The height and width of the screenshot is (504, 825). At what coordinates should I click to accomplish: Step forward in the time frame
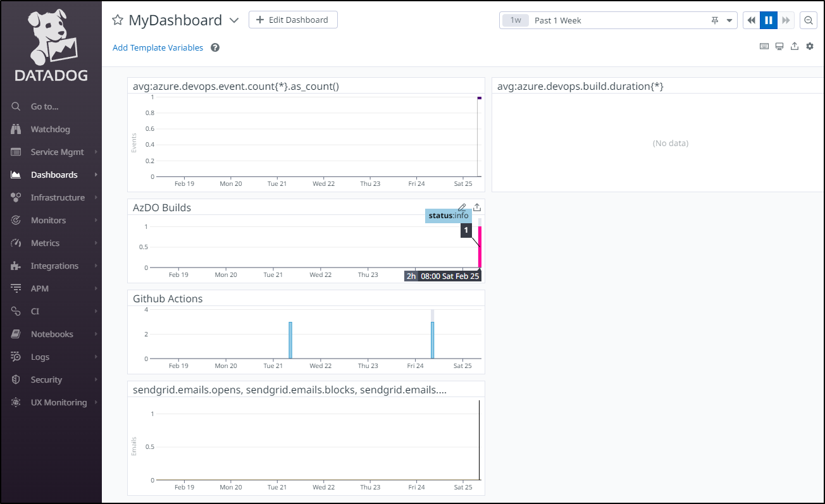click(786, 20)
